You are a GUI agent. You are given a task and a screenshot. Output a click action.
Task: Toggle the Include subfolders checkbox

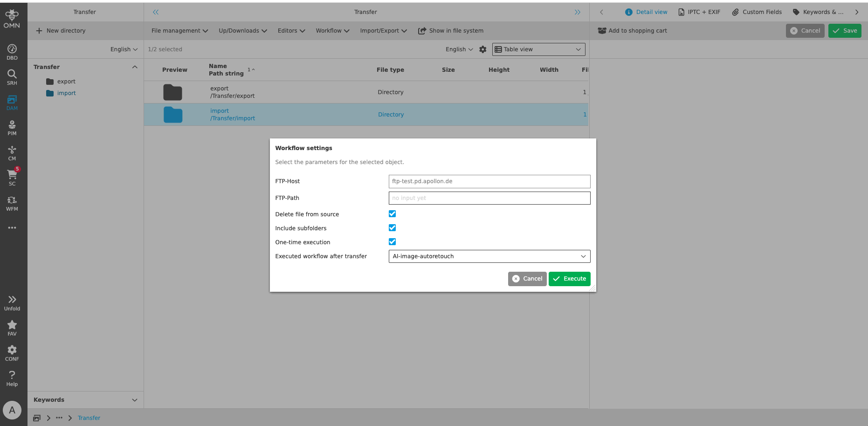coord(392,228)
